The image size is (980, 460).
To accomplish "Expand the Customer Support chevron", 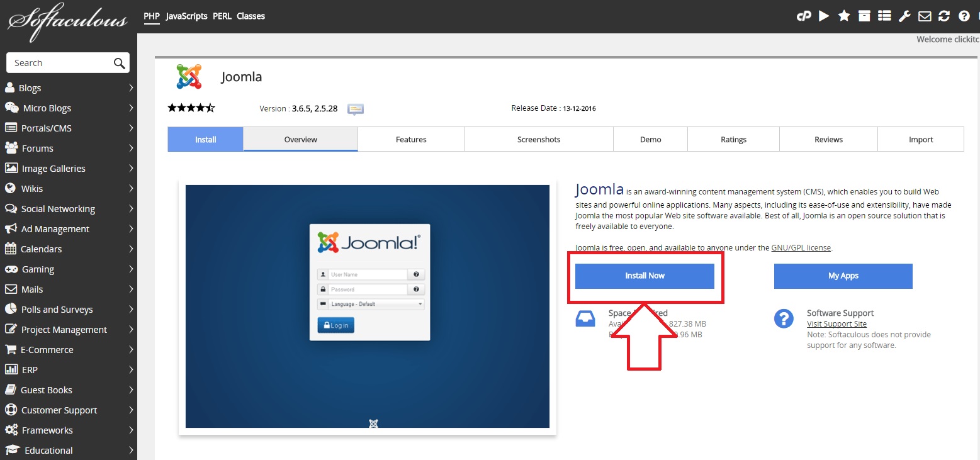I will coord(131,410).
